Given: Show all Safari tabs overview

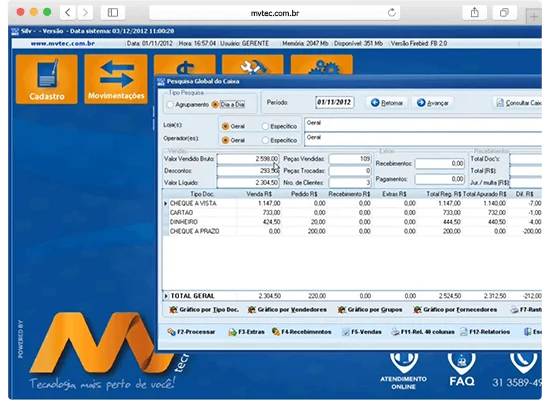Looking at the screenshot, I should [504, 13].
